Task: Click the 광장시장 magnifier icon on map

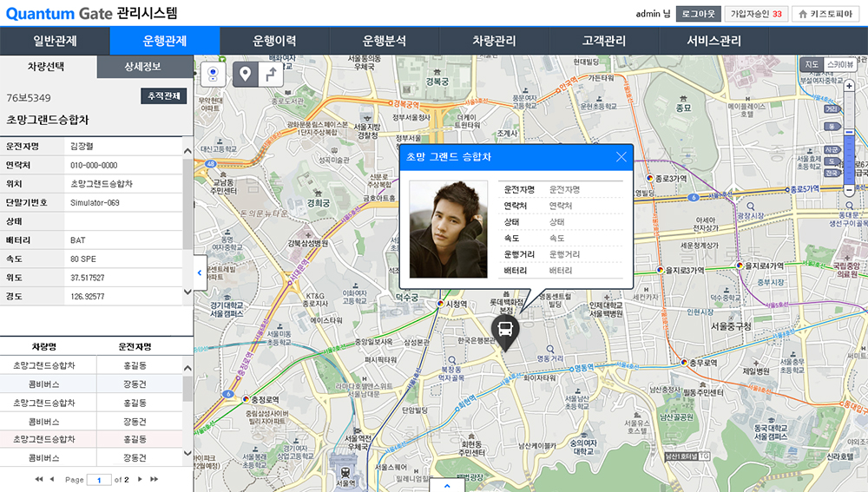Action: click(751, 207)
